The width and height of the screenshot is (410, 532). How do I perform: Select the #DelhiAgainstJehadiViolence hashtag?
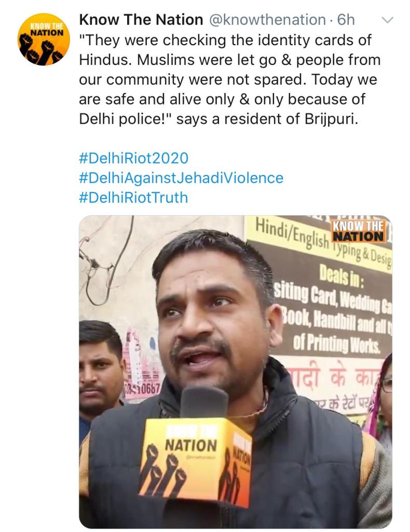click(x=181, y=178)
